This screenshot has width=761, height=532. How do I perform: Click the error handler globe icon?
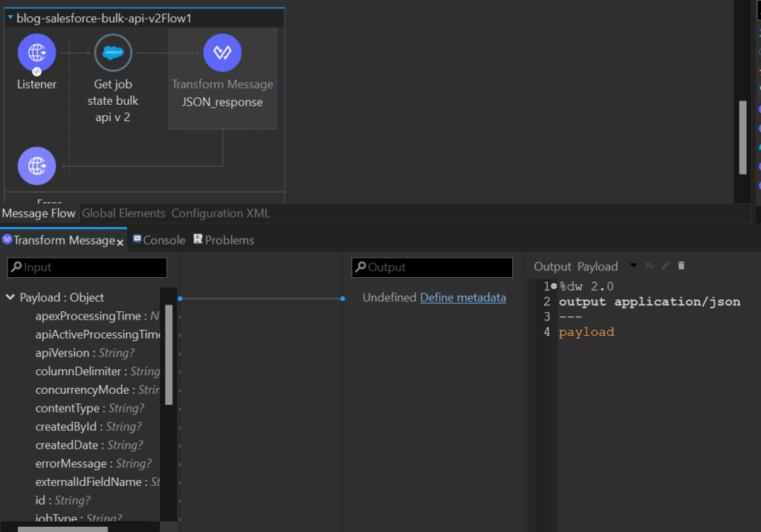[x=36, y=166]
